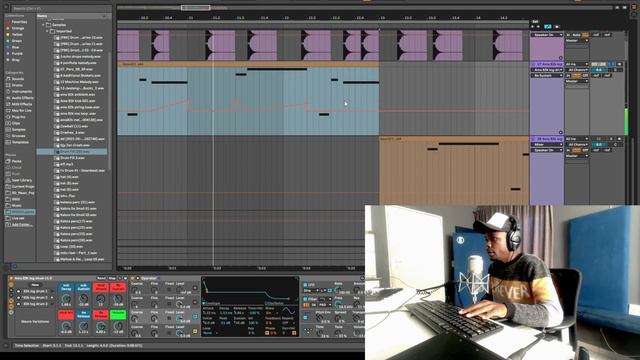Select the Green collection
640x360 pixels.
[x=15, y=41]
